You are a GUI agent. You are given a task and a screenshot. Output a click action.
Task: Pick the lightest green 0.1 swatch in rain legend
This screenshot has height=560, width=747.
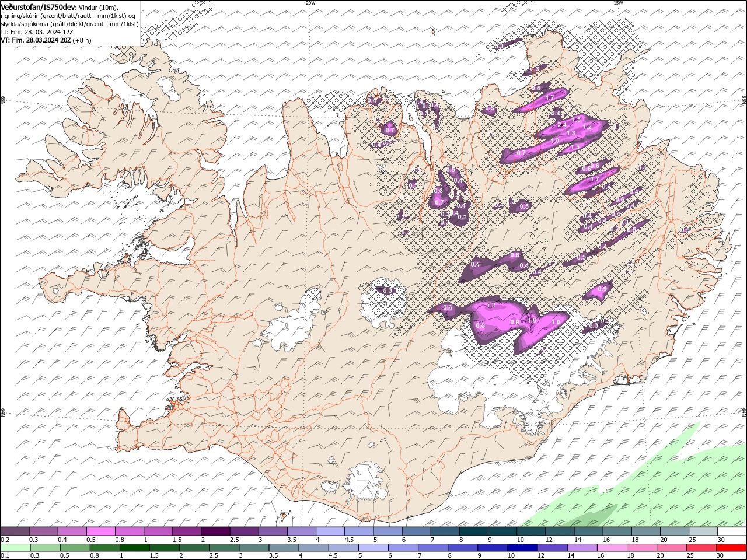[15, 548]
